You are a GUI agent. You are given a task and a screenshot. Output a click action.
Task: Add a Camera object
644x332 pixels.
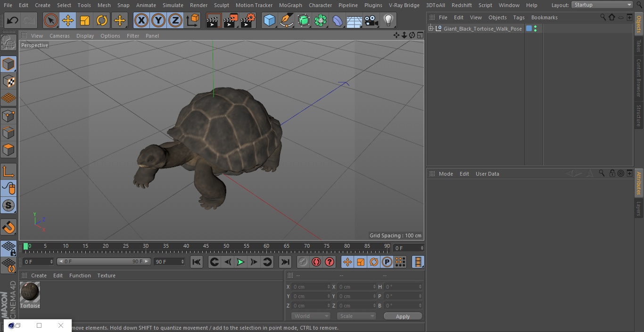372,20
